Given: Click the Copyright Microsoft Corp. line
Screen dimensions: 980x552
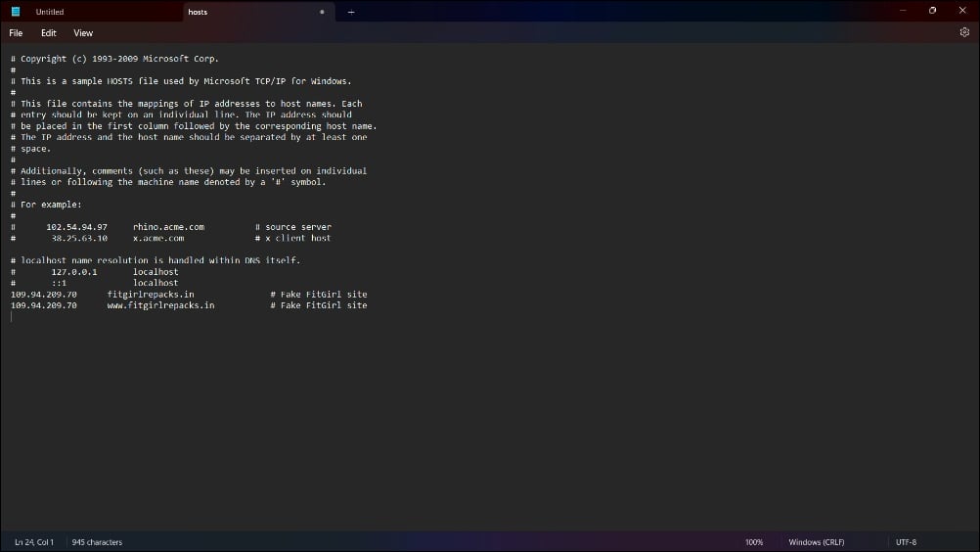Looking at the screenshot, I should [114, 59].
